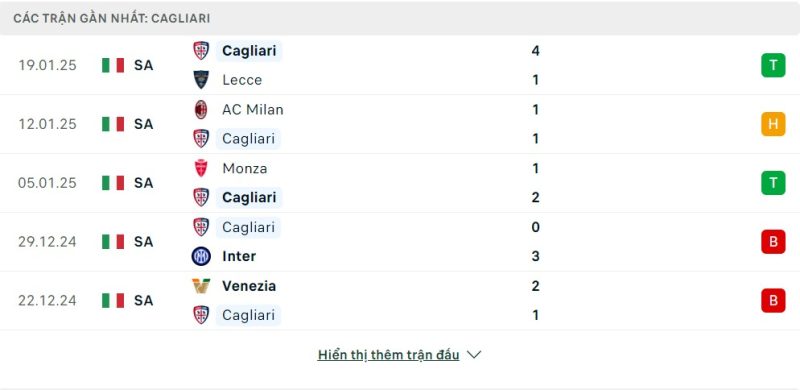This screenshot has height=390, width=800.
Task: Click SA league label on 29.12.24 row
Action: pyautogui.click(x=143, y=242)
